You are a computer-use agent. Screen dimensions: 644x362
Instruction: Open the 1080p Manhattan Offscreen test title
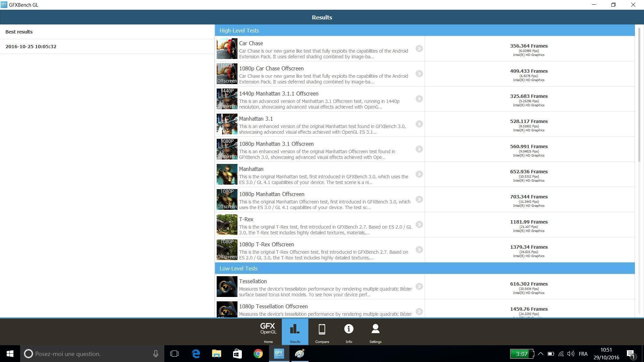271,194
